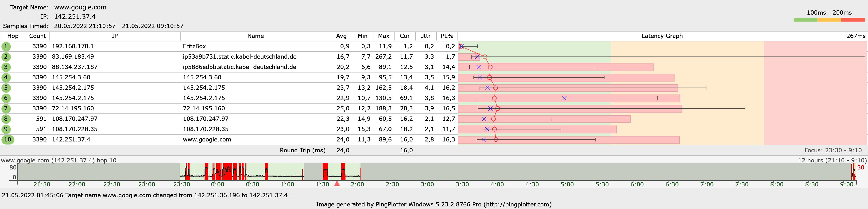Select the final hop 10 green badge
Image resolution: width=868 pixels, height=209 pixels.
click(8, 139)
